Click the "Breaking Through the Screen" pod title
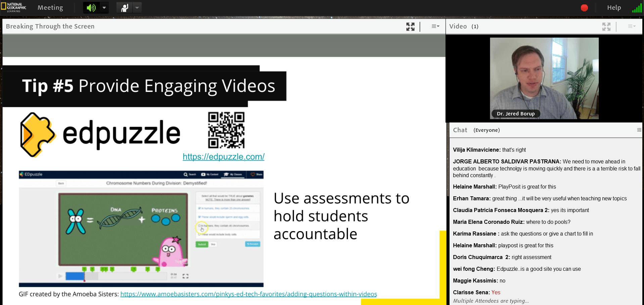The height and width of the screenshot is (305, 644). [x=50, y=26]
